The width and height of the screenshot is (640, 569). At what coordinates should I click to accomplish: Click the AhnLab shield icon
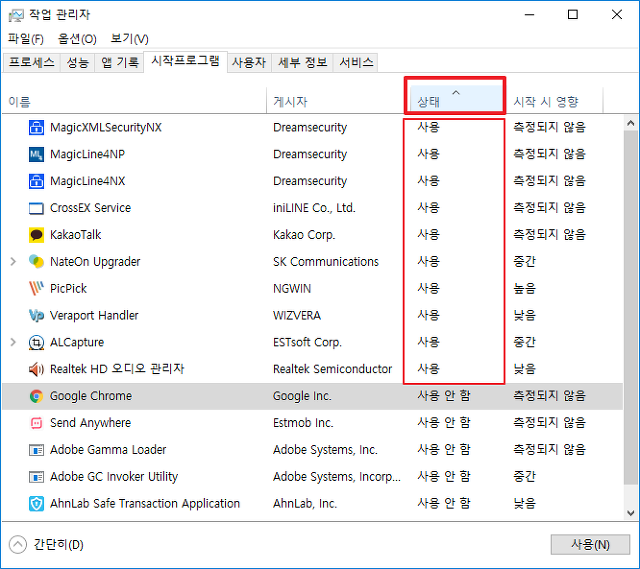(36, 504)
